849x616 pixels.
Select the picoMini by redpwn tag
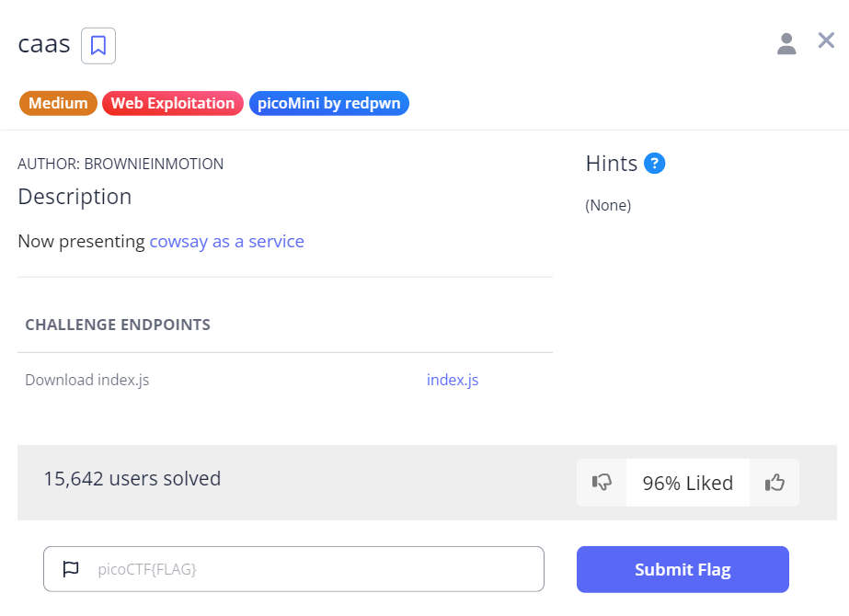coord(328,103)
